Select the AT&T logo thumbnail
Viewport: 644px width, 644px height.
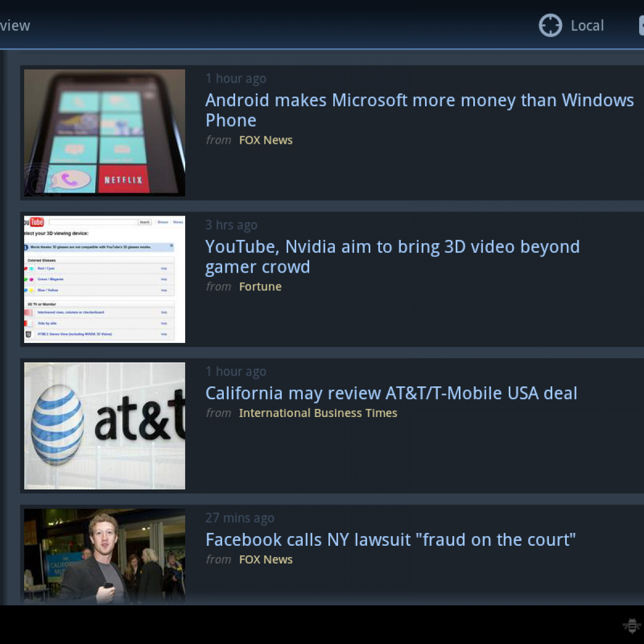coord(105,426)
